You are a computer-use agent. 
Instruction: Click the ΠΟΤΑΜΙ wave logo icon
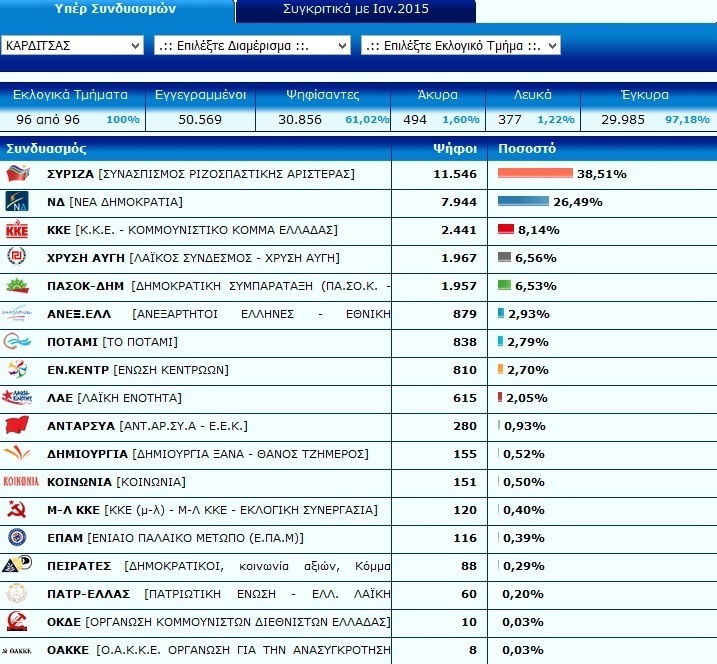click(17, 341)
